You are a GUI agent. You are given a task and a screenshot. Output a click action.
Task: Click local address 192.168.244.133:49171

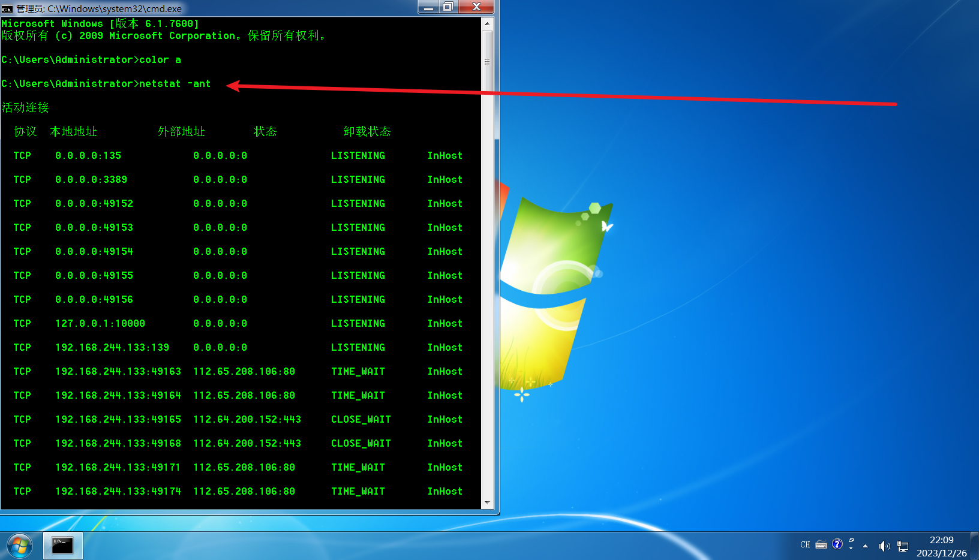[118, 467]
